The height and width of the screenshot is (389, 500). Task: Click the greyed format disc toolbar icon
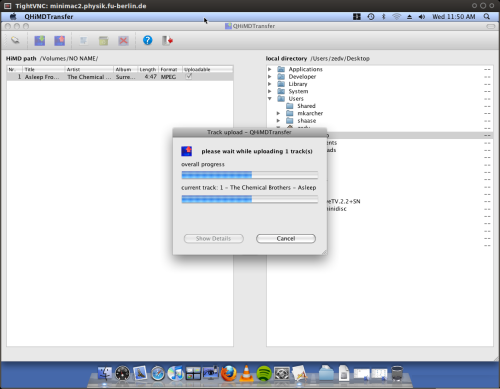pos(103,41)
